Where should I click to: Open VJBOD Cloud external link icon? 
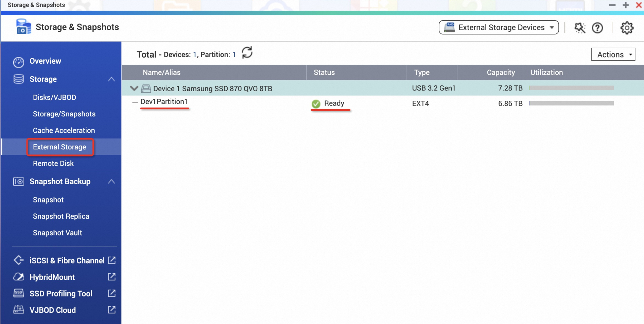(112, 310)
